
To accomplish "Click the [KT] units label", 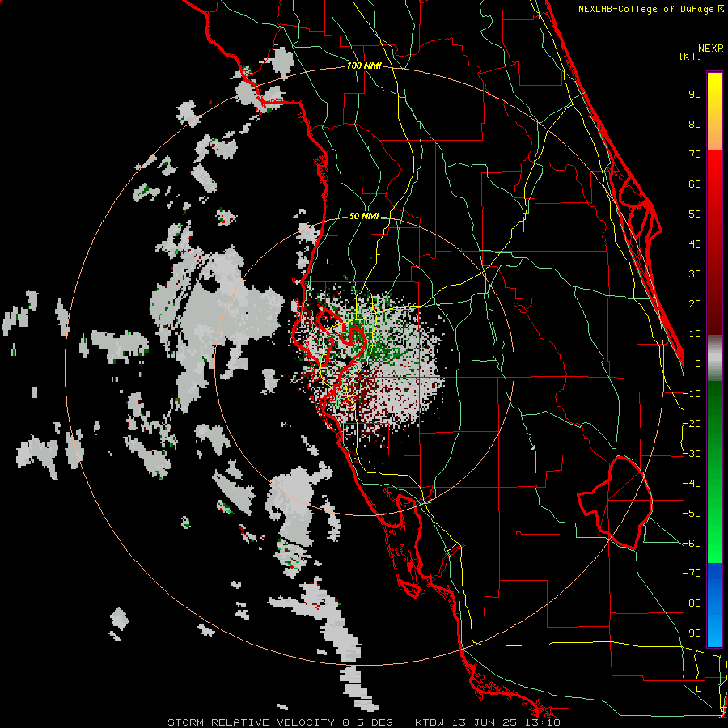I will (691, 56).
